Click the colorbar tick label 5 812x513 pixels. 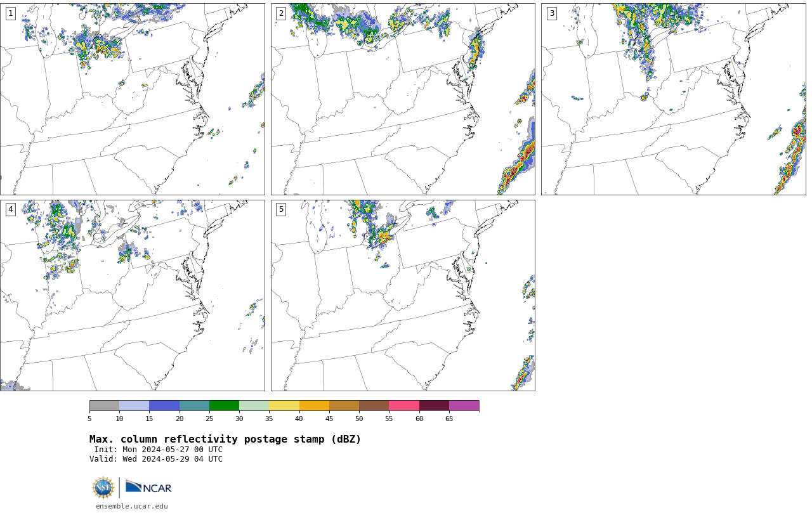[89, 419]
